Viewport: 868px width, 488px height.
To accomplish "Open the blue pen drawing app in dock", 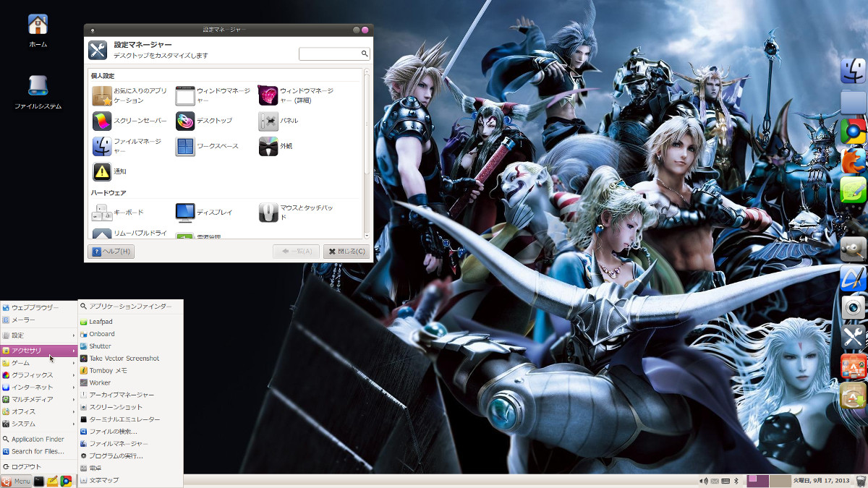I will (x=854, y=278).
